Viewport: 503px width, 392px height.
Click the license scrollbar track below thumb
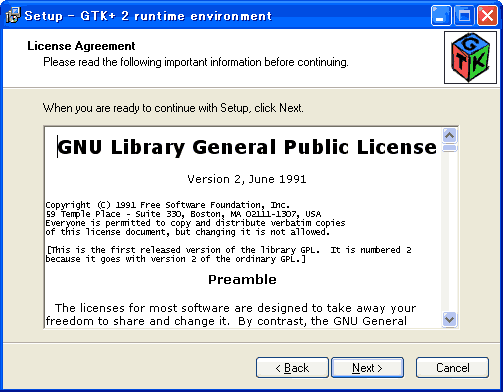(x=450, y=232)
